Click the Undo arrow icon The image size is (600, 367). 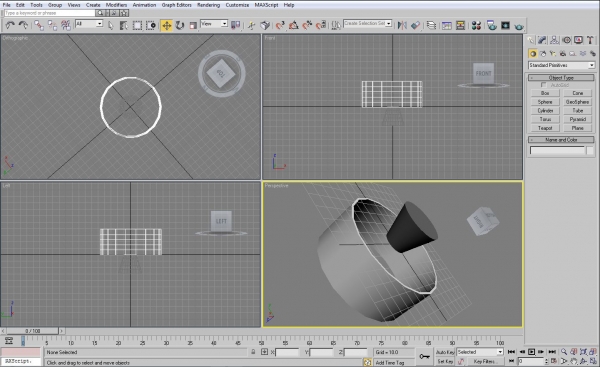click(x=10, y=25)
